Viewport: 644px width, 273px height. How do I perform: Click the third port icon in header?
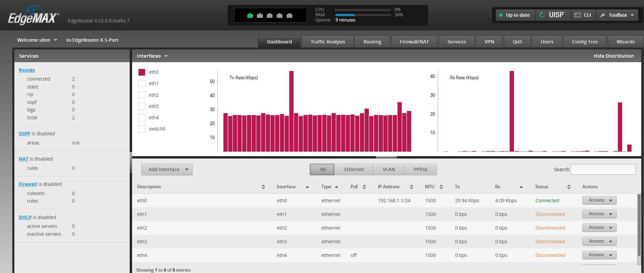[270, 15]
